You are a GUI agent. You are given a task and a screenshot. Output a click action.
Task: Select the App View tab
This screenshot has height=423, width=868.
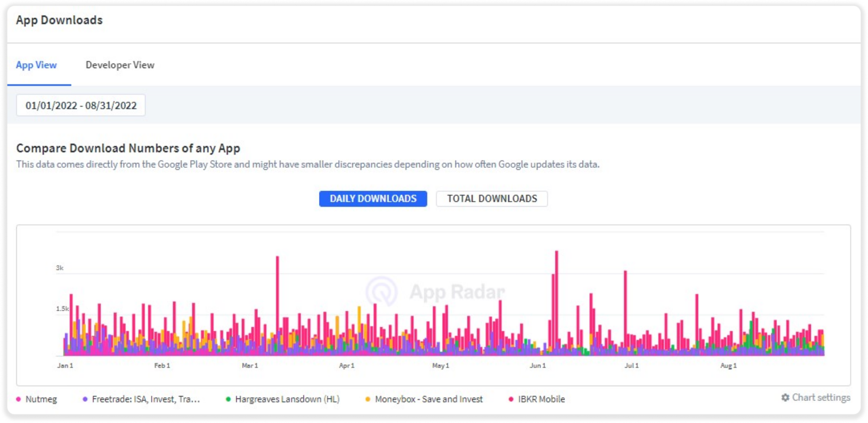click(36, 65)
